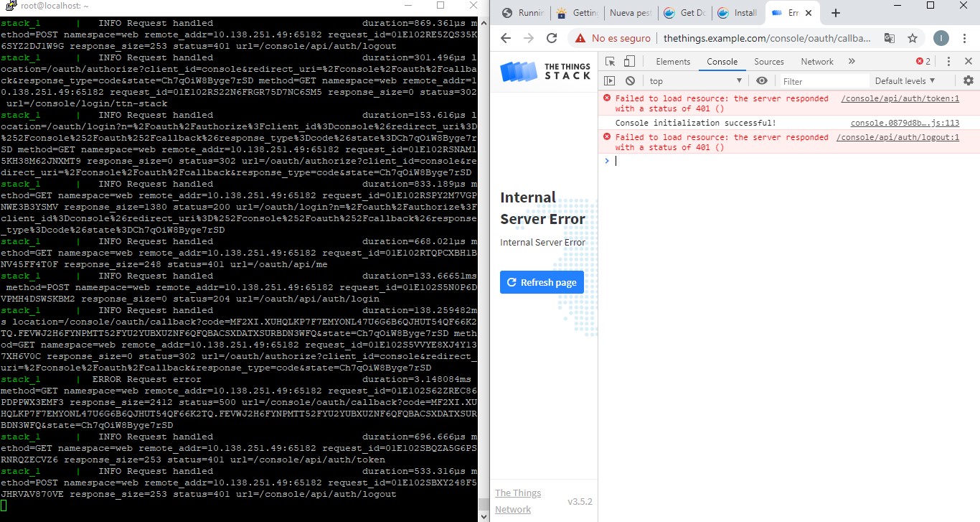This screenshot has width=980, height=522.
Task: Open live expression eye icon
Action: tap(762, 81)
